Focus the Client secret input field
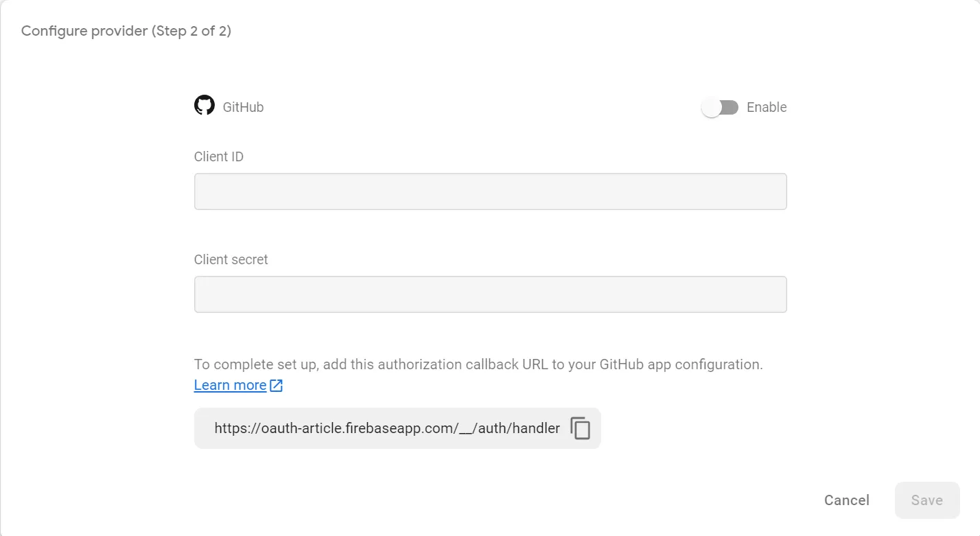The image size is (980, 536). tap(490, 294)
